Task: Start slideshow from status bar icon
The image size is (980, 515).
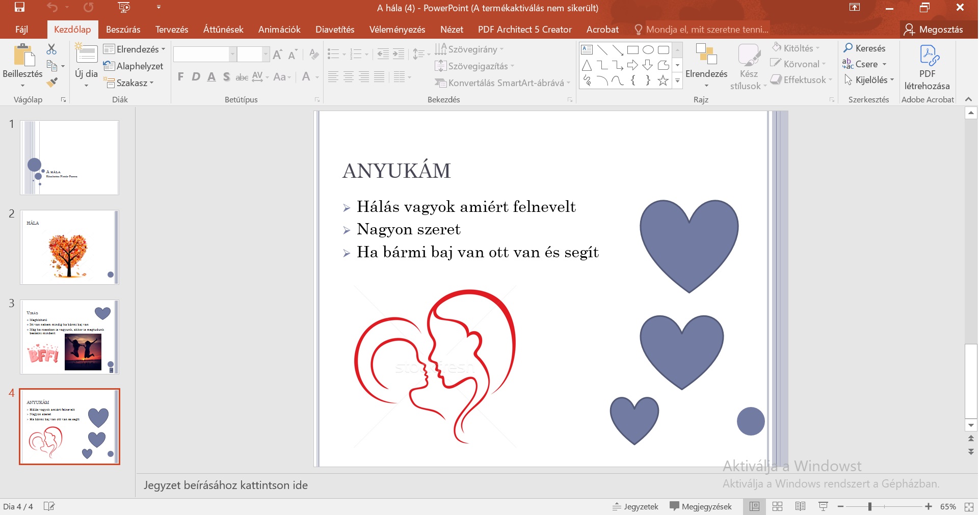Action: pos(823,506)
